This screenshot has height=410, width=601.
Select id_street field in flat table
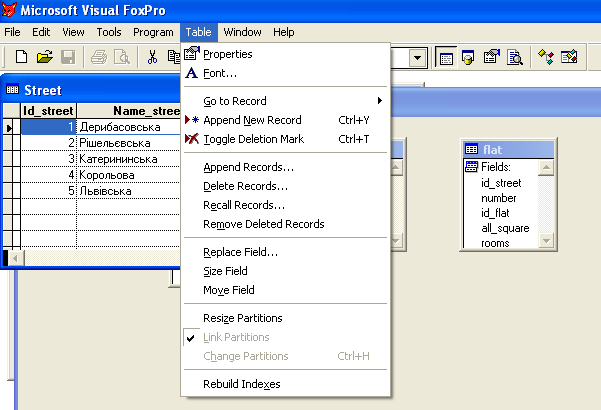click(501, 183)
